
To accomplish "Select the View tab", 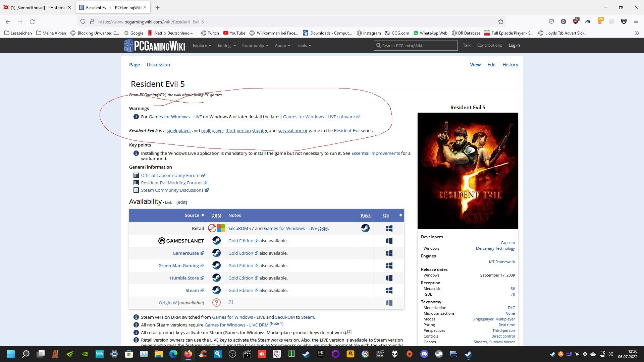I will (x=475, y=65).
